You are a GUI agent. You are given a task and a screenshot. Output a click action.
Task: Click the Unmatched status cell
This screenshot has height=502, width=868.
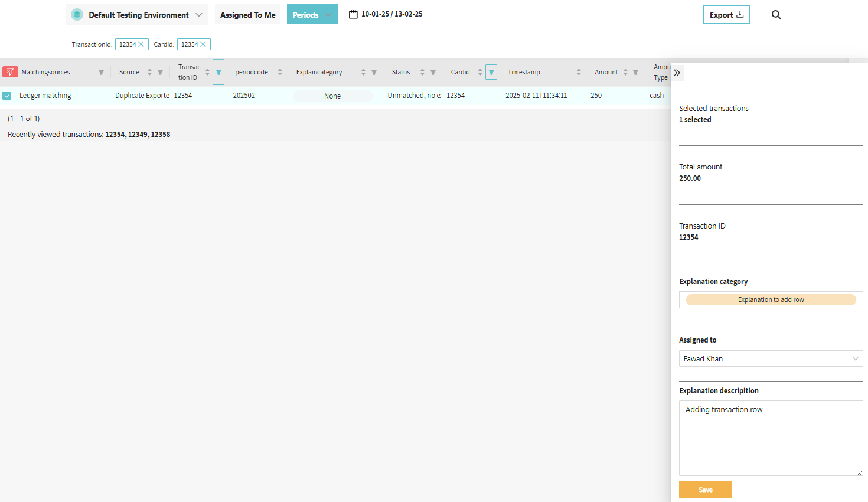point(415,96)
